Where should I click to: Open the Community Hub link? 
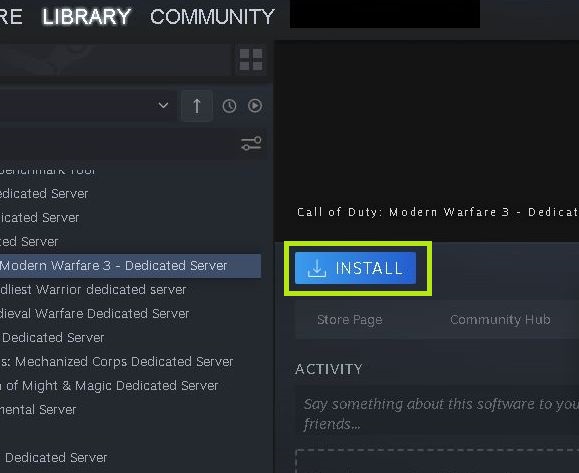coord(500,319)
